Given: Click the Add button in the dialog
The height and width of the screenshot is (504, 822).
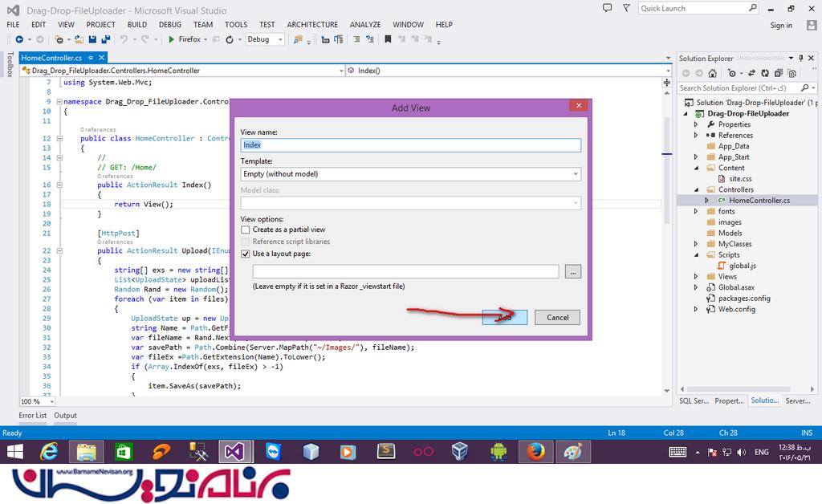Looking at the screenshot, I should (x=504, y=317).
